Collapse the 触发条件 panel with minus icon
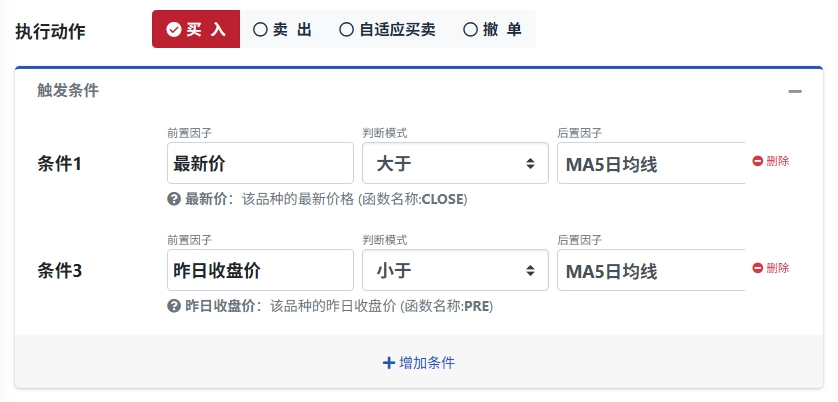The width and height of the screenshot is (838, 402). pyautogui.click(x=795, y=91)
